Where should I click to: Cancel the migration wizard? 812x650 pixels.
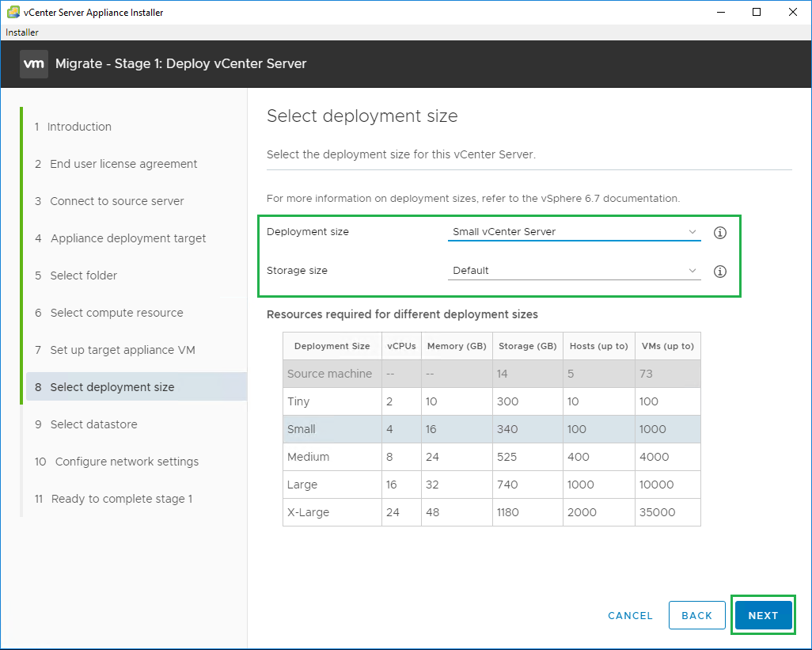(x=630, y=615)
